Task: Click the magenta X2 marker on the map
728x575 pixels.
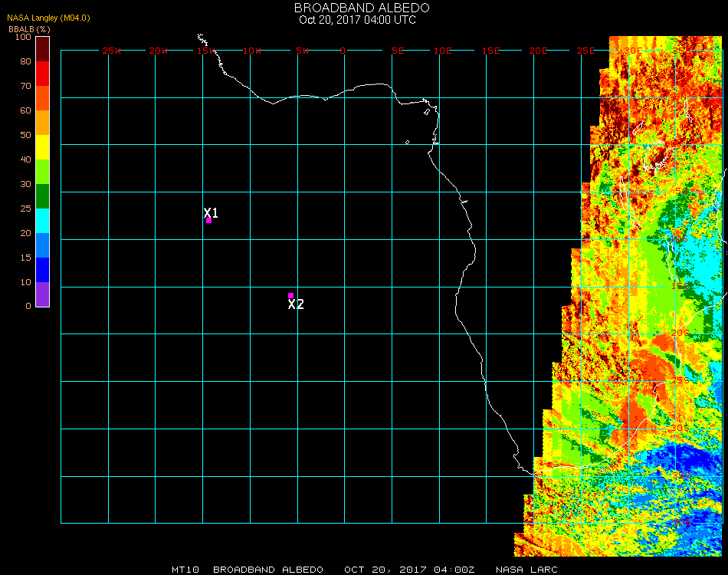Action: tap(290, 295)
